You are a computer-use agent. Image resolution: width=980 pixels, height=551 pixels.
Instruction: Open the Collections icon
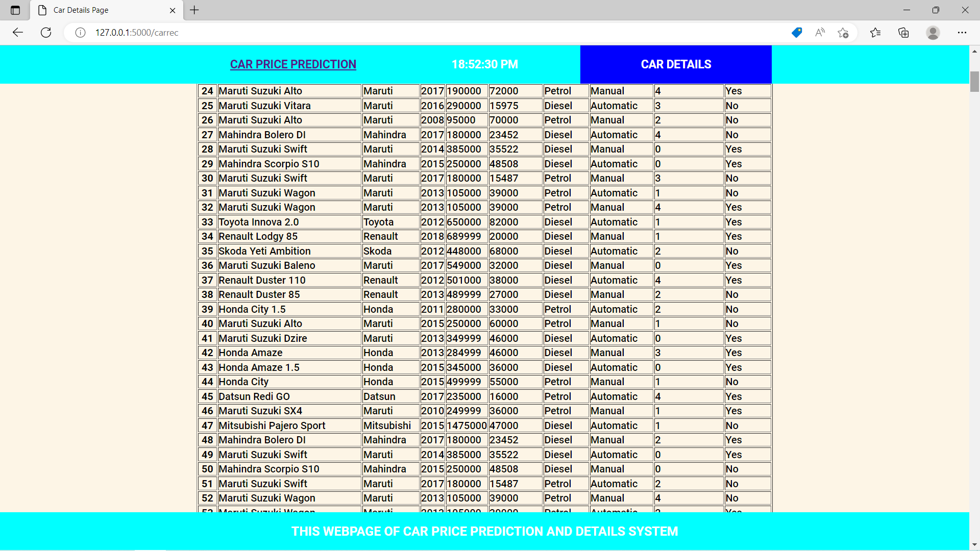point(903,33)
